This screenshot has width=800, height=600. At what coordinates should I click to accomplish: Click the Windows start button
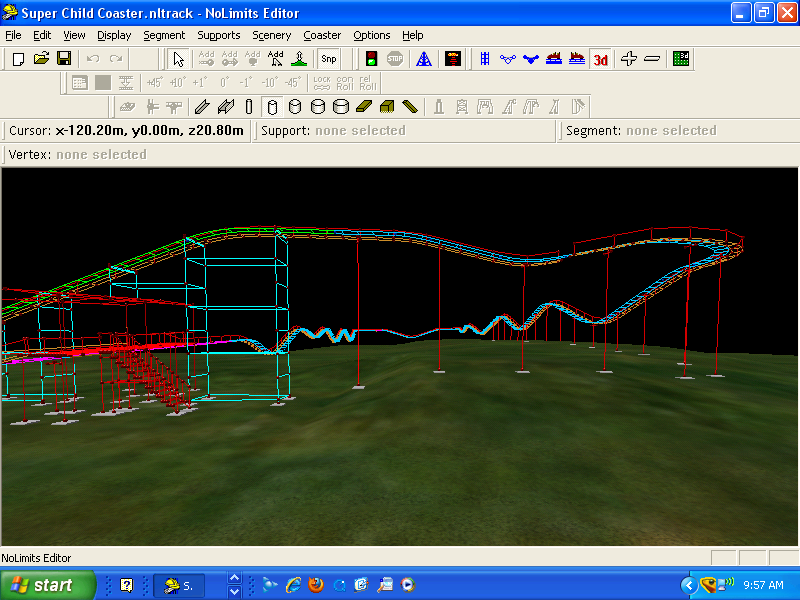pos(48,585)
